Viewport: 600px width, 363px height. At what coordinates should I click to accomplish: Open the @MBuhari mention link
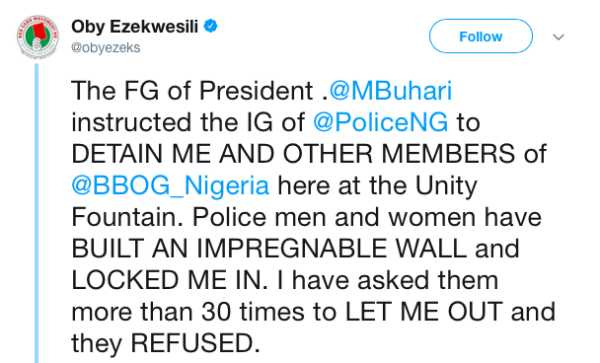pos(391,91)
